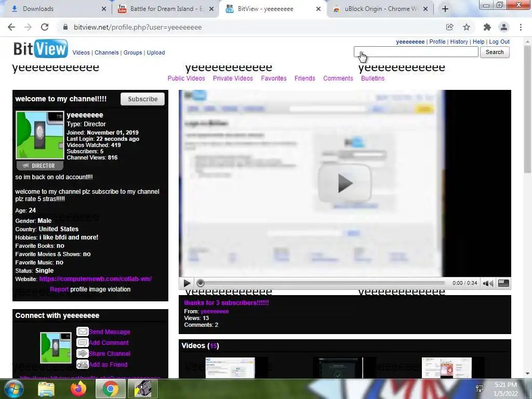Click the browser forward arrow
Screen dimensions: 532x399
click(x=28, y=27)
